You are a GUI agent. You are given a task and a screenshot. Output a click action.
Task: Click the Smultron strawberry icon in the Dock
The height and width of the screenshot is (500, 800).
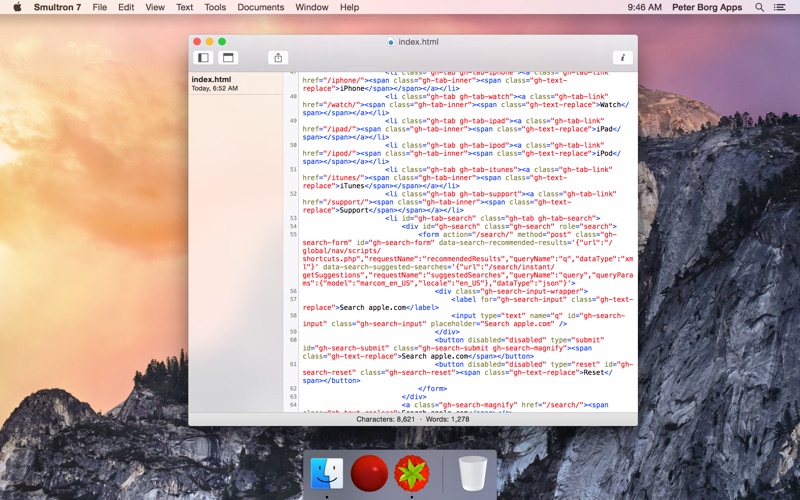pos(412,473)
